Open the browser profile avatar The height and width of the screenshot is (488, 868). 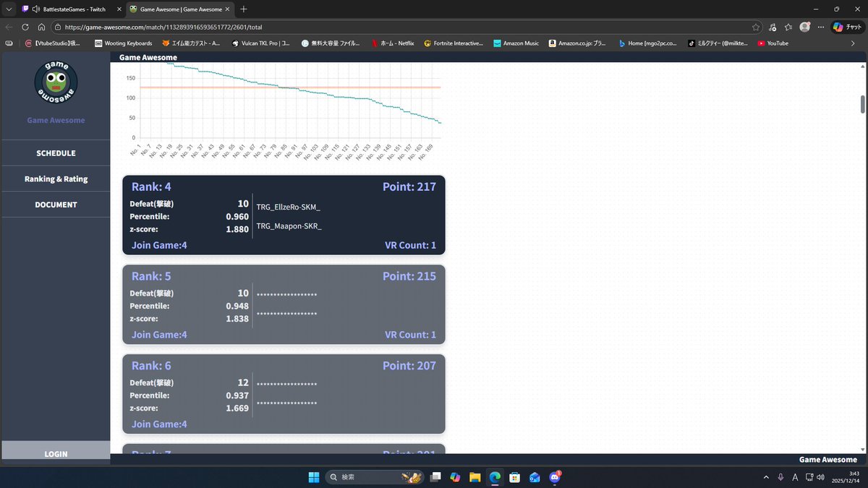click(x=804, y=27)
